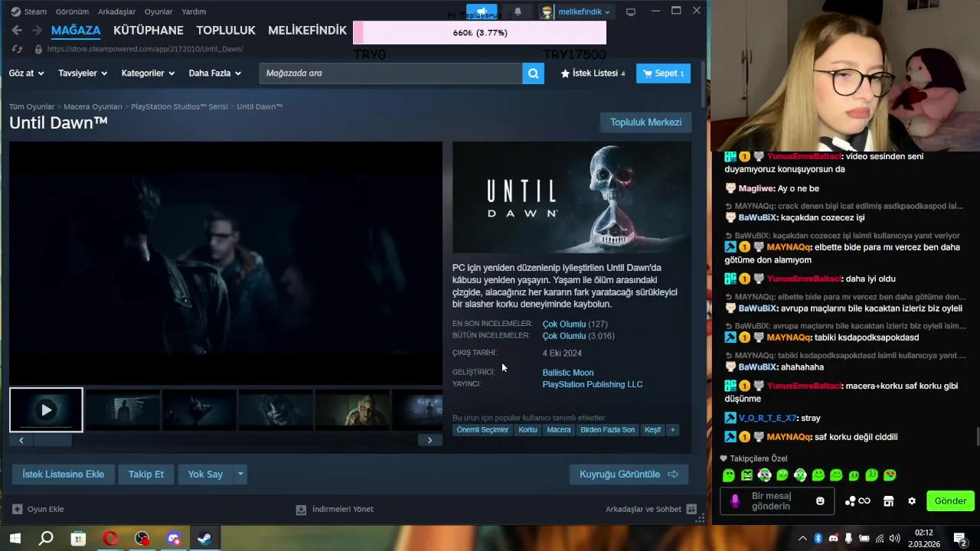Screen dimensions: 980x551
Task: Open the Görünüm menu
Action: pyautogui.click(x=72, y=11)
